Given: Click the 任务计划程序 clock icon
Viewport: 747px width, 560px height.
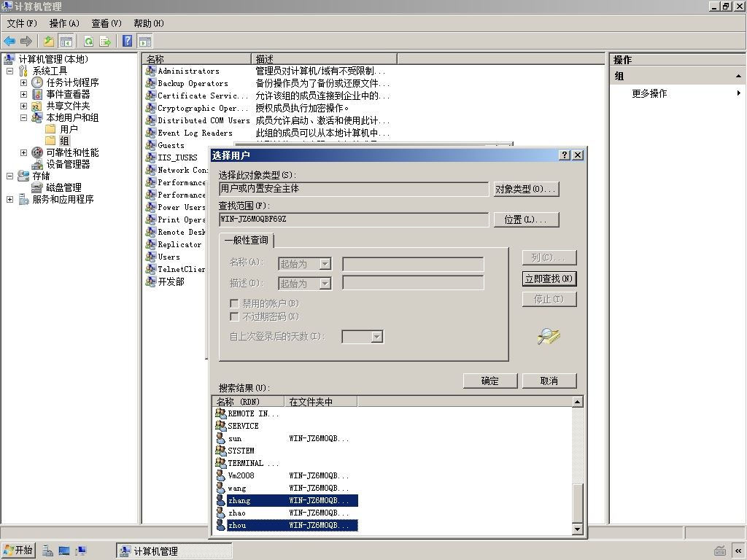Looking at the screenshot, I should (x=37, y=82).
